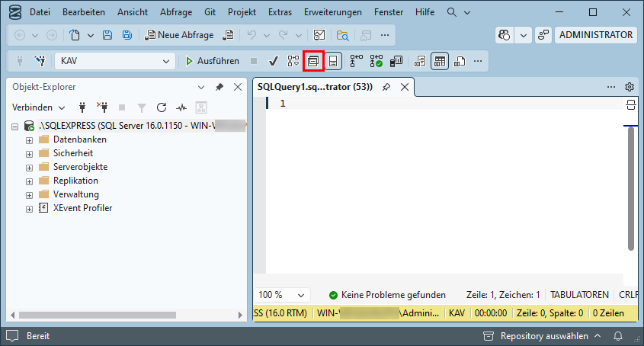Screen dimensions: 644x346
Task: Click the Parse checkmark icon
Action: coord(273,61)
